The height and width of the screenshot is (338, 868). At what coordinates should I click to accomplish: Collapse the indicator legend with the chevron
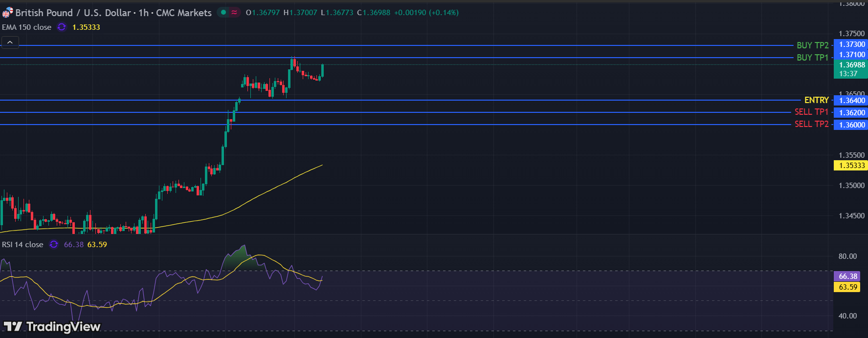10,42
